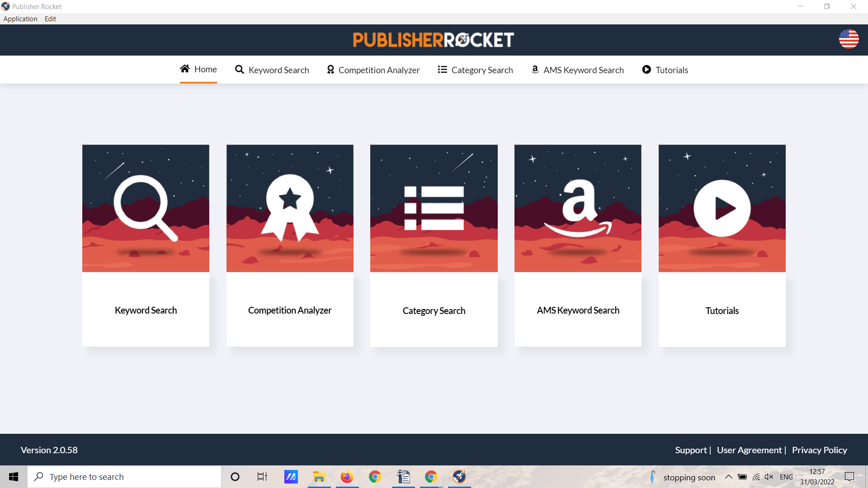View the Privacy Policy

819,450
